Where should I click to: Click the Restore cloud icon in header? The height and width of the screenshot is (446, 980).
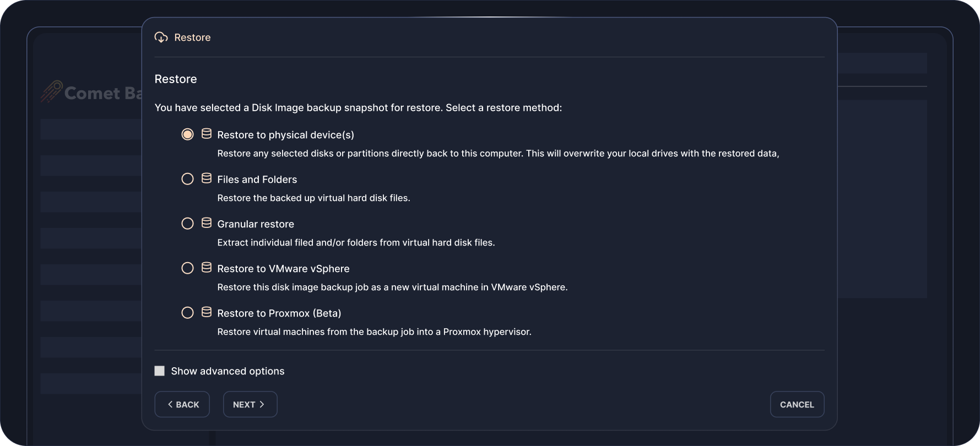tap(161, 37)
